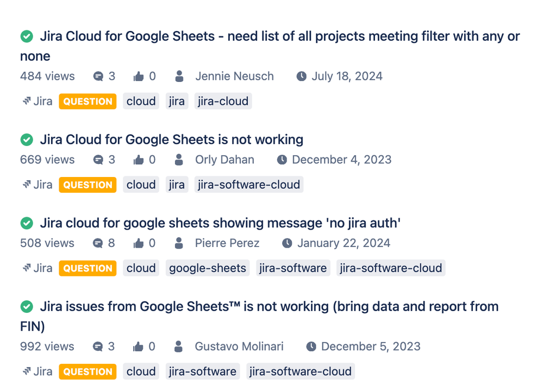The height and width of the screenshot is (392, 543).
Task: Click the Jira logo icon under 'no jira auth' post
Action: point(26,268)
